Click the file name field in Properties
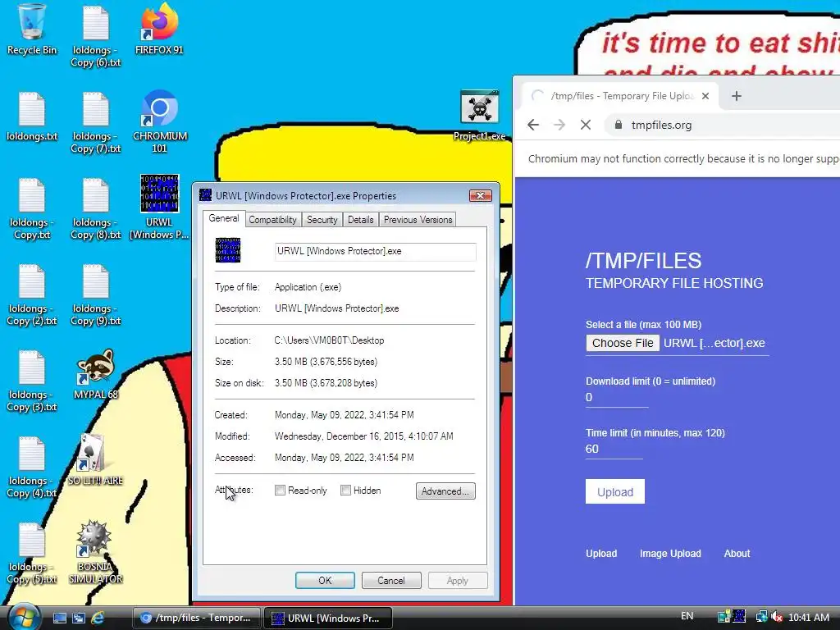The width and height of the screenshot is (840, 630). pos(375,252)
